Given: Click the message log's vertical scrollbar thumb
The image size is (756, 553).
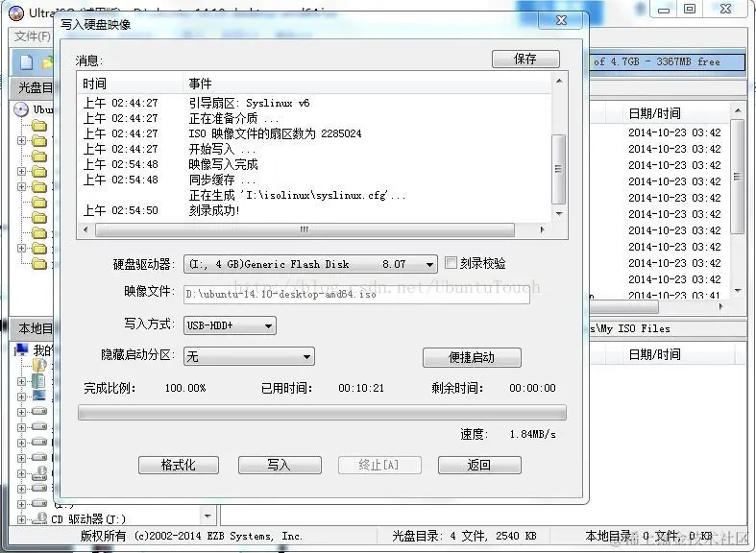Looking at the screenshot, I should (558, 169).
